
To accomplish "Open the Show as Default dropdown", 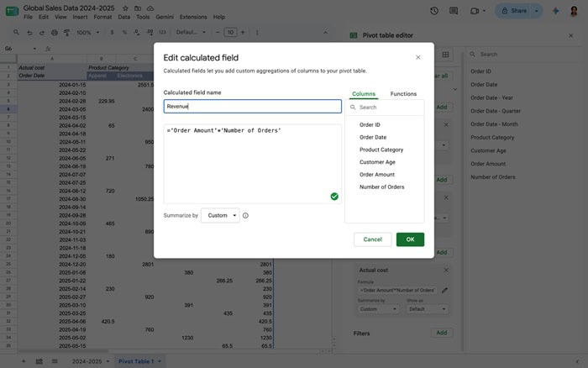I will (x=427, y=309).
